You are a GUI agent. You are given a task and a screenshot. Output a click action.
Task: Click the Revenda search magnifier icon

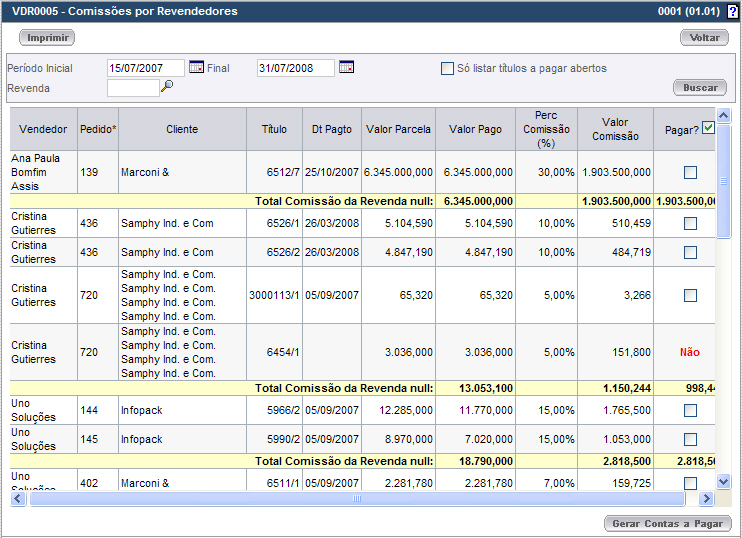click(x=167, y=86)
